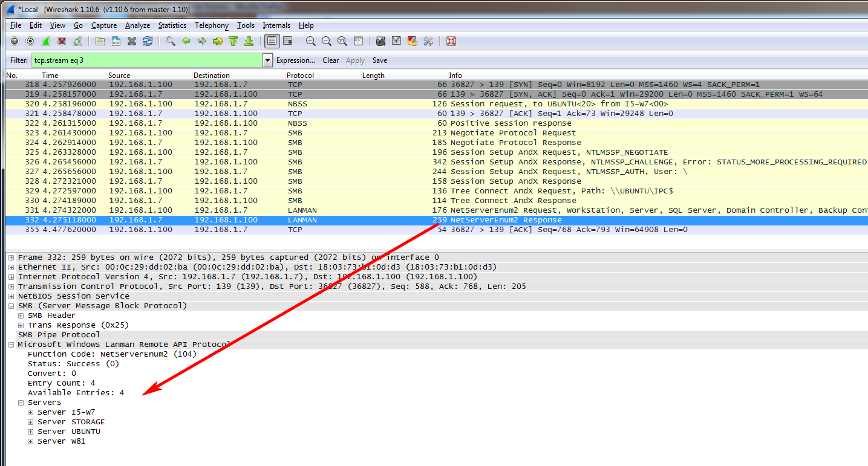Open the View menu
This screenshot has width=868, height=466.
point(57,25)
